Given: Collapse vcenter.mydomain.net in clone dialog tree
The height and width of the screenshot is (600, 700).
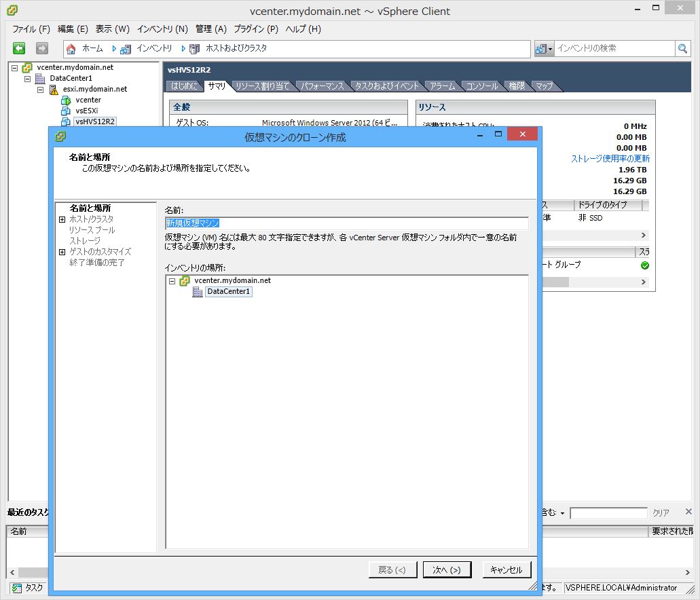Looking at the screenshot, I should click(x=172, y=281).
